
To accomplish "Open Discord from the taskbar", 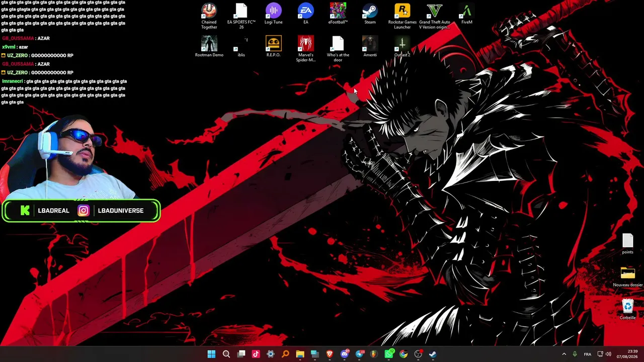I will point(345,354).
